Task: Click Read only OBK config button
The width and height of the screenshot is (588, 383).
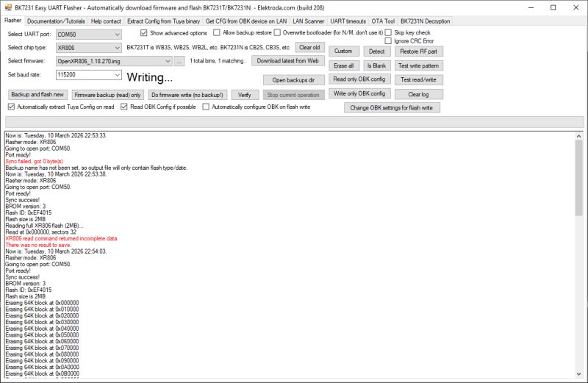Action: pos(359,79)
